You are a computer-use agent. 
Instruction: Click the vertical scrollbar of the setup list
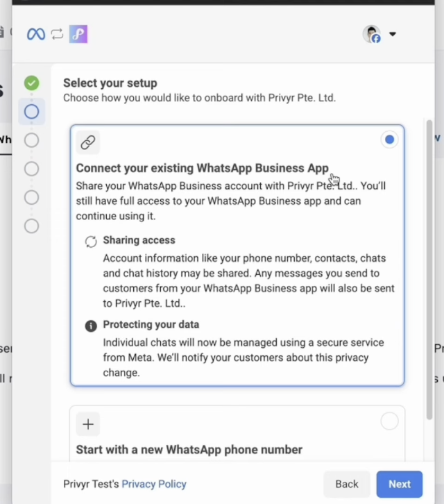429,269
